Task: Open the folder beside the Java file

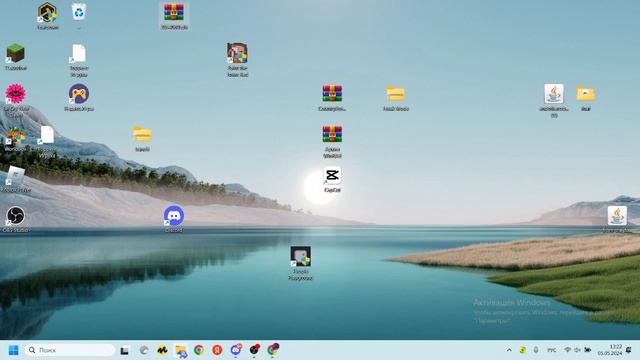Action: (586, 94)
